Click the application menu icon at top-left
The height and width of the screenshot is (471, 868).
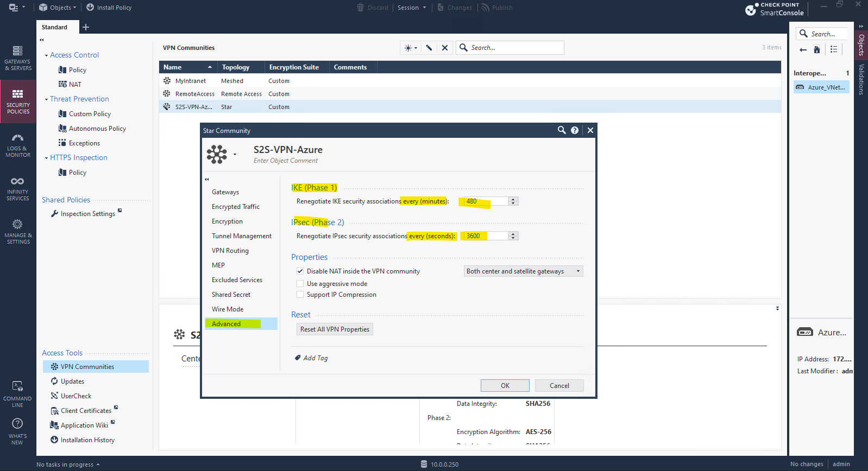coord(14,8)
